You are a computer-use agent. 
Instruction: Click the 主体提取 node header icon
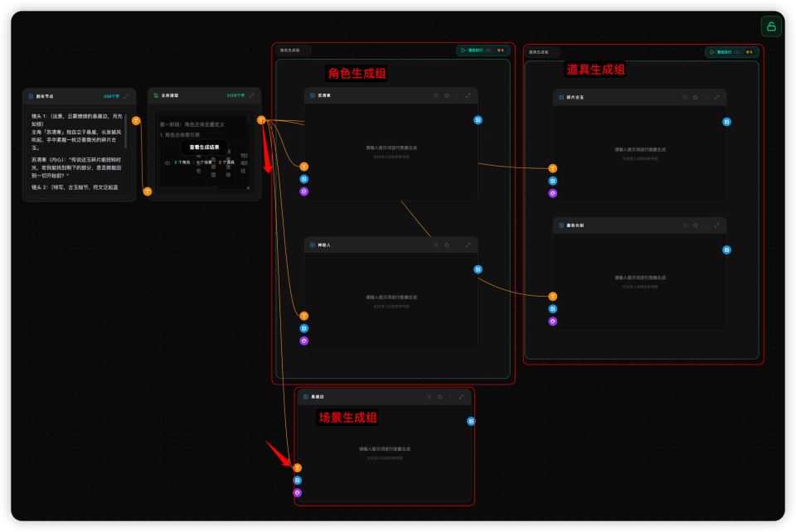pos(156,95)
